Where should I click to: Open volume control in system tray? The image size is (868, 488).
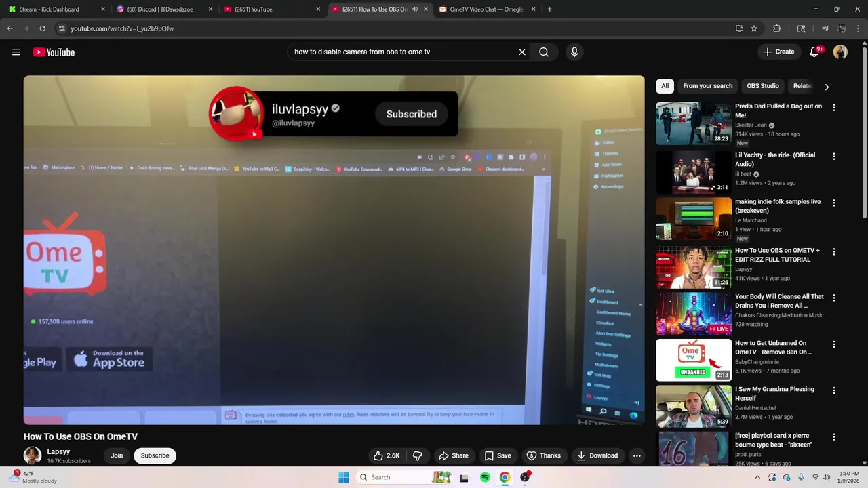coord(826,477)
